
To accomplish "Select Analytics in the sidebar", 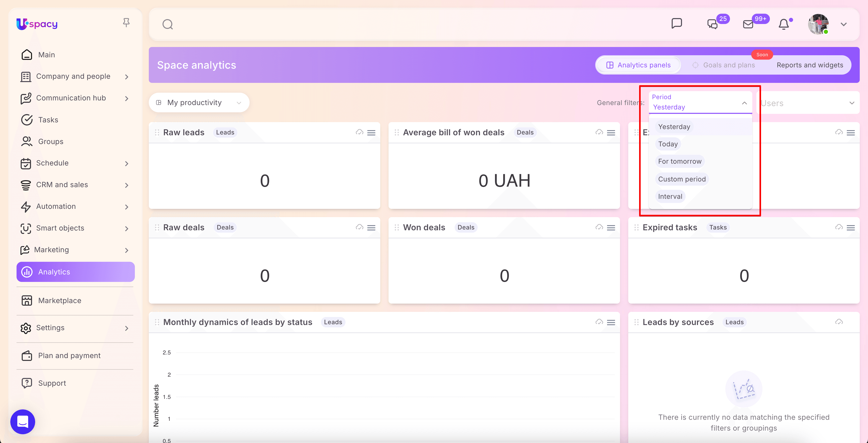I will pyautogui.click(x=75, y=272).
